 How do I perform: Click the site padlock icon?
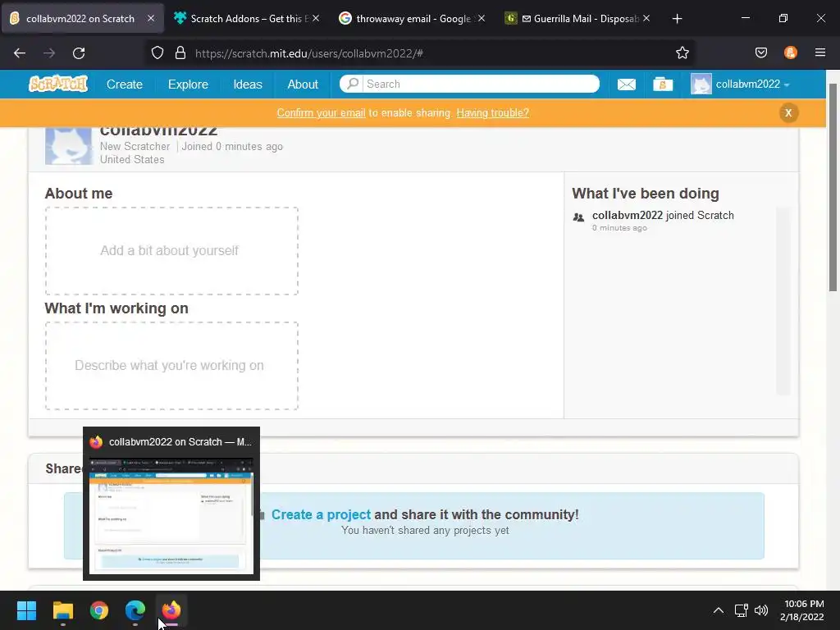pyautogui.click(x=180, y=53)
